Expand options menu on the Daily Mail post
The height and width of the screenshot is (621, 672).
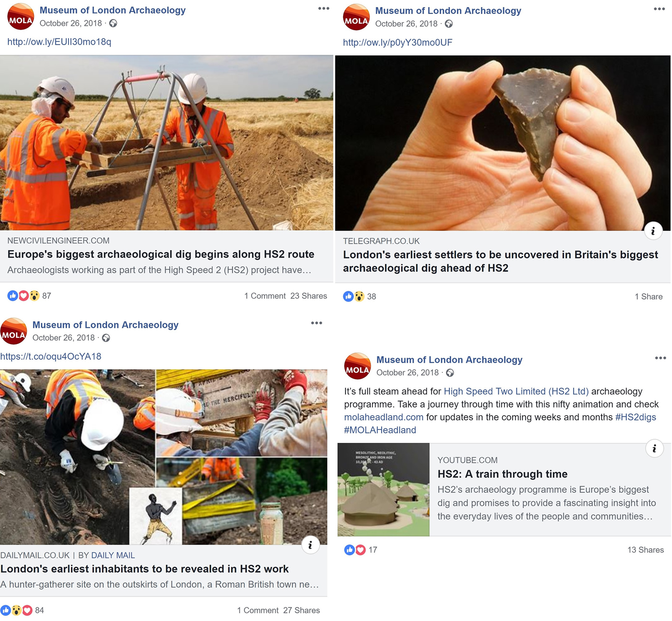tap(316, 323)
